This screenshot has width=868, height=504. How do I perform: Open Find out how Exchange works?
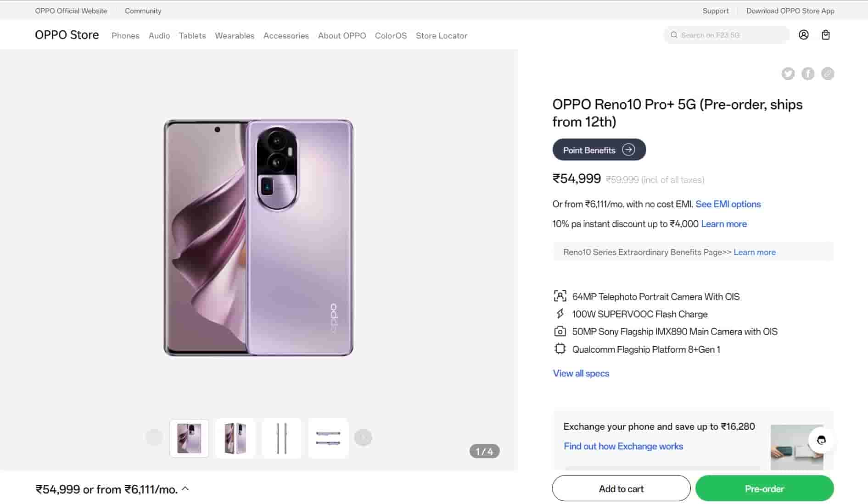(623, 446)
